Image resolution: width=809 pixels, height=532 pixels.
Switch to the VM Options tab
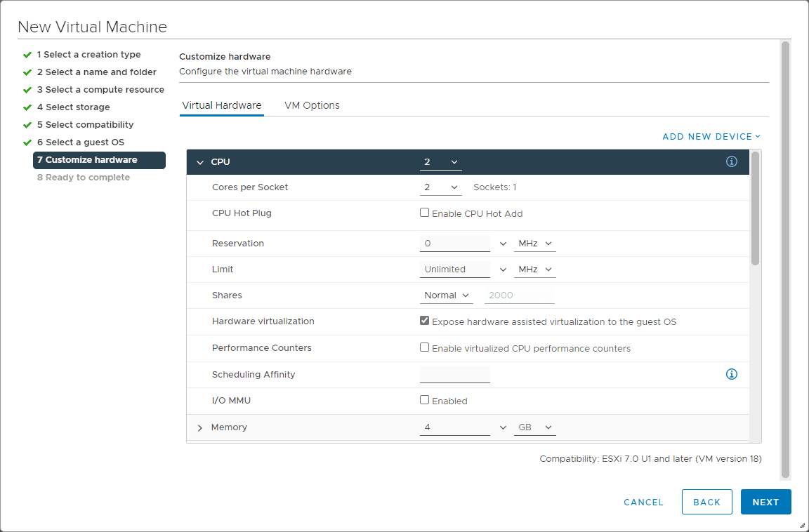tap(312, 105)
